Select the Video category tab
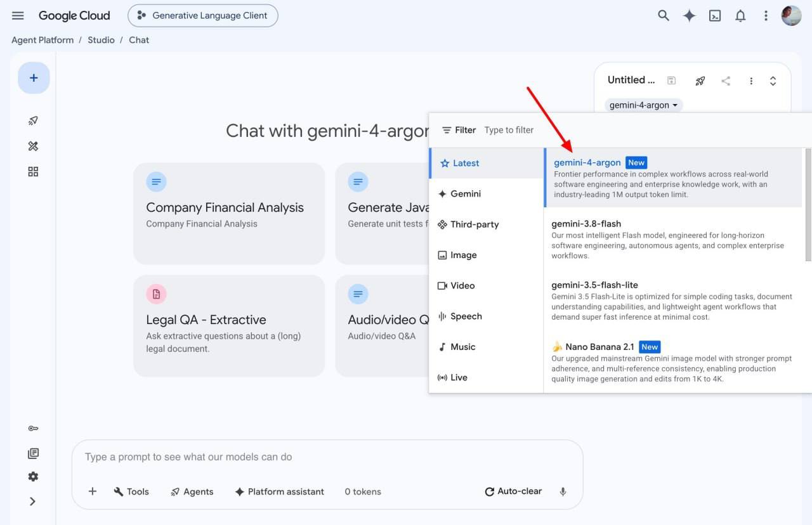Screen dimensions: 812x525 (487, 285)
